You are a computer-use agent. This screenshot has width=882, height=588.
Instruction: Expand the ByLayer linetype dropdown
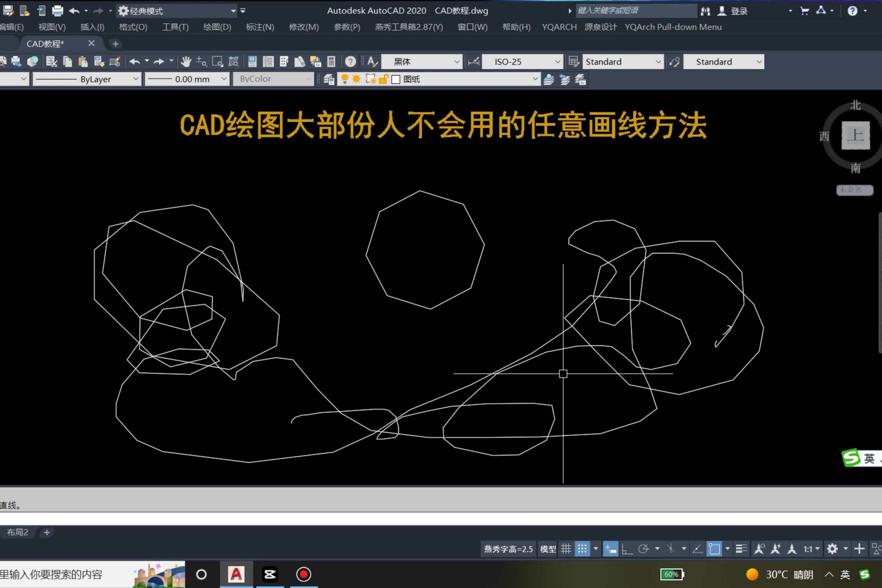pos(136,79)
